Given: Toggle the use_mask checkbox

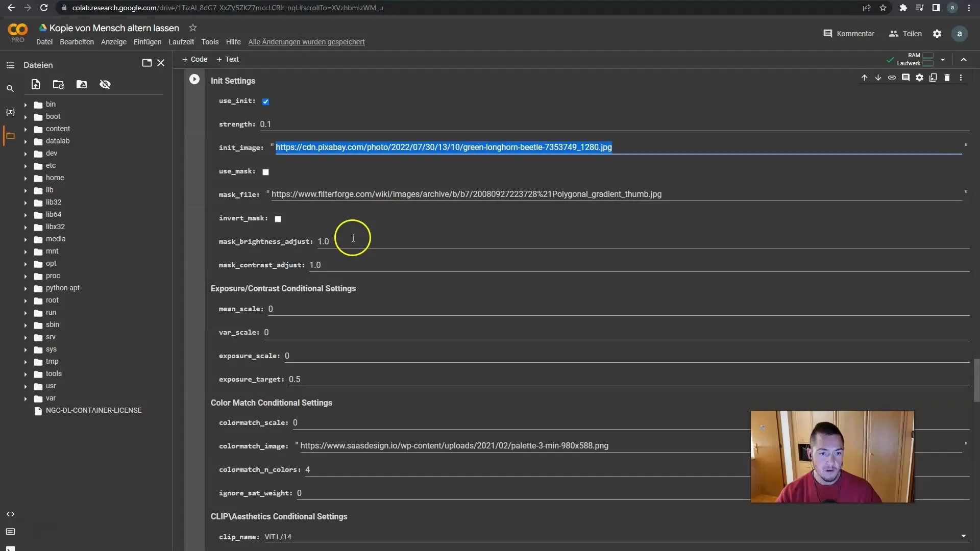Looking at the screenshot, I should pyautogui.click(x=265, y=171).
